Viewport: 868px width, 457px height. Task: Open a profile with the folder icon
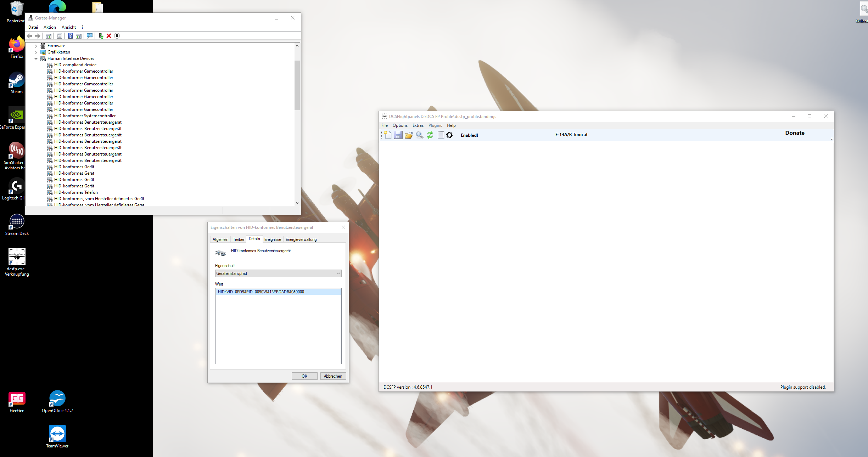(409, 135)
